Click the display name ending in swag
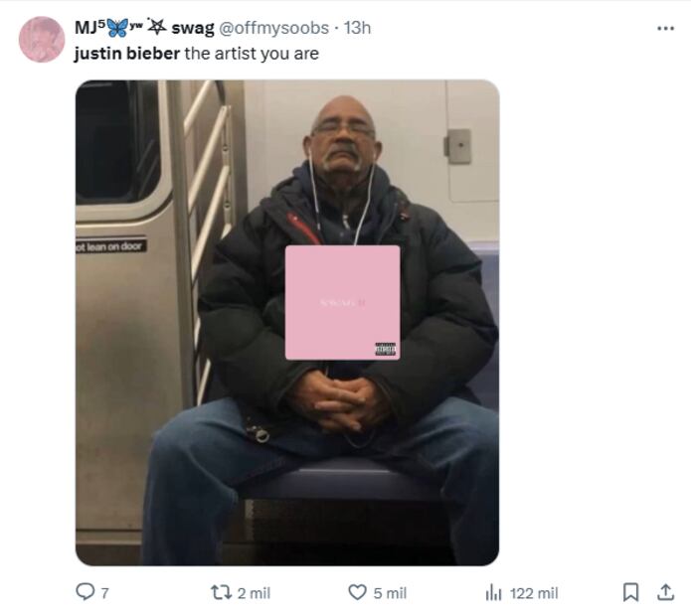 click(x=144, y=28)
